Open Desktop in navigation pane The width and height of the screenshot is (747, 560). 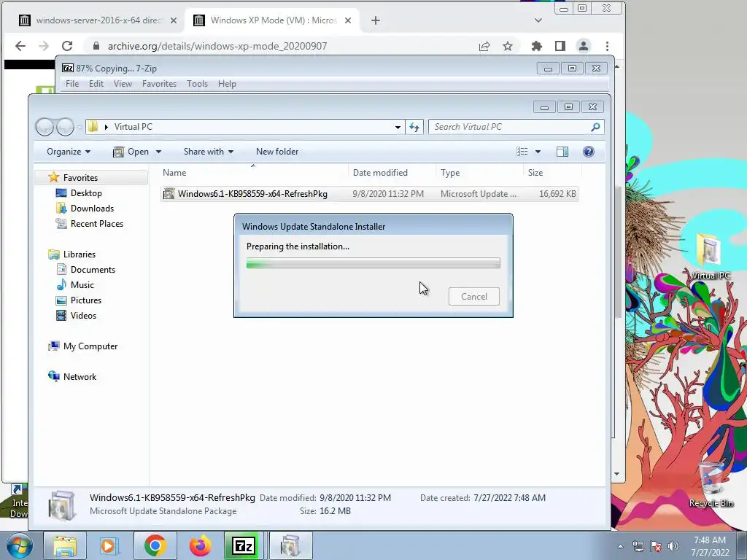86,192
